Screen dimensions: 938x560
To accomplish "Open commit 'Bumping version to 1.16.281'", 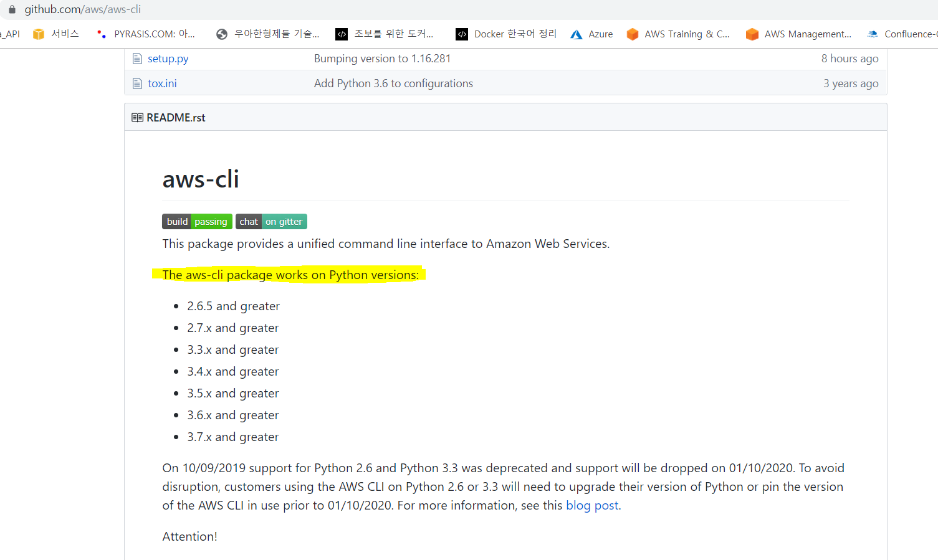I will (382, 59).
